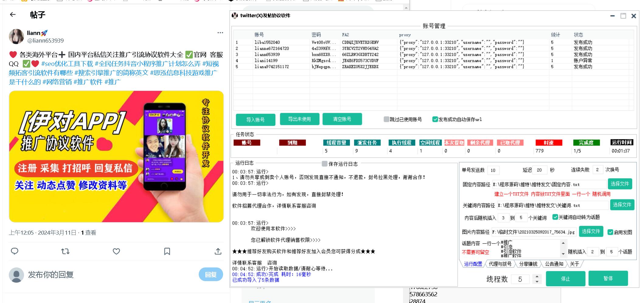
Task: Disable the 启用发图 checkbox
Action: point(610,232)
